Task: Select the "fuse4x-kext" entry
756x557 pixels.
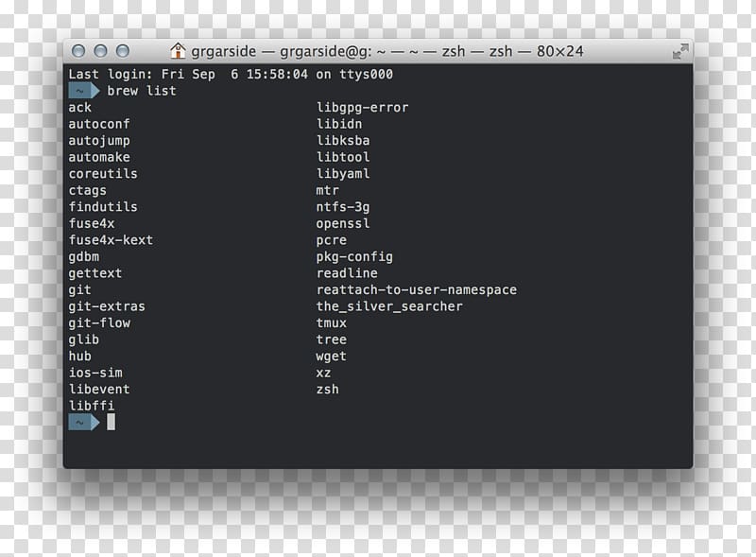Action: [x=113, y=239]
